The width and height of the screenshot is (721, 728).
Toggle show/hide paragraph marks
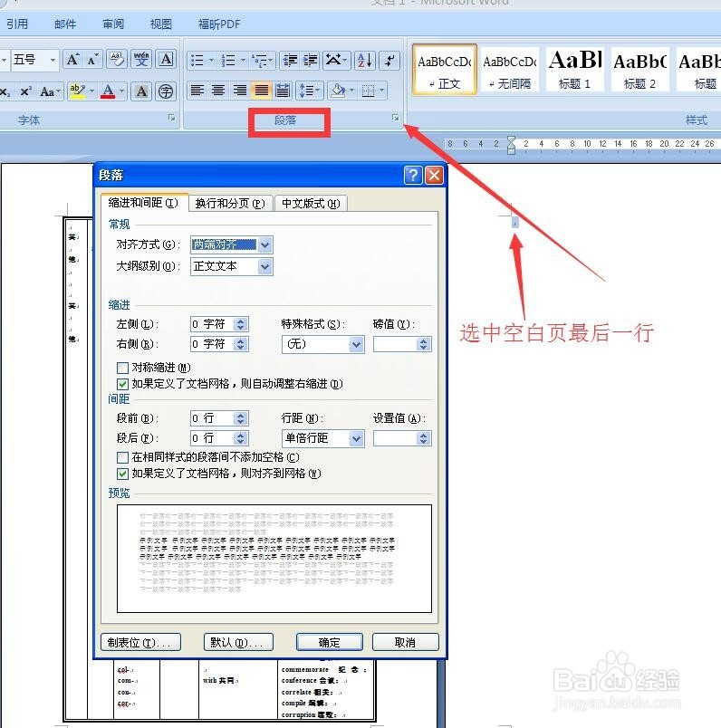[389, 61]
